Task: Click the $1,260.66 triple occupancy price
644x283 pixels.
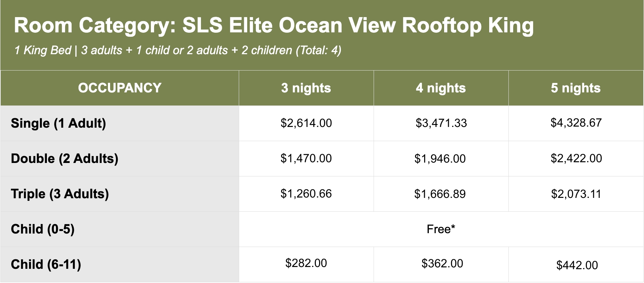Action: pyautogui.click(x=306, y=194)
